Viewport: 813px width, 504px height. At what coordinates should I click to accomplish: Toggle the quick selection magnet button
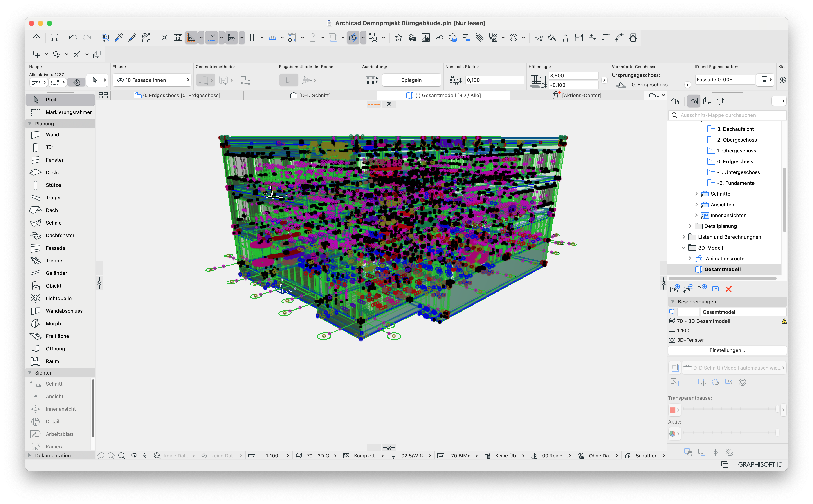tap(77, 82)
